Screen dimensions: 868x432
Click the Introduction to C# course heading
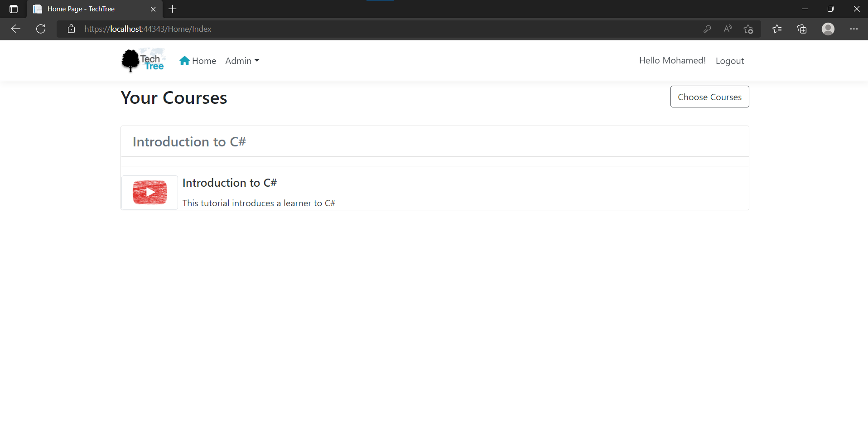pyautogui.click(x=189, y=141)
